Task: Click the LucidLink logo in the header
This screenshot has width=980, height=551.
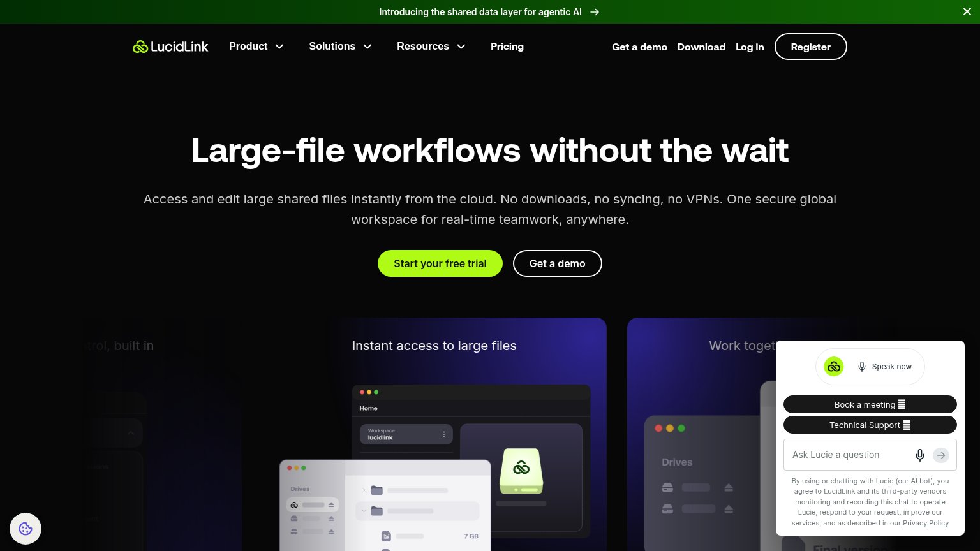Action: click(170, 47)
